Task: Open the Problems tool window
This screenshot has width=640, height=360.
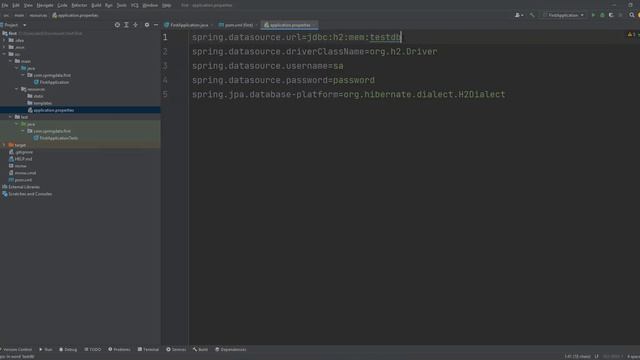Action: pyautogui.click(x=119, y=349)
